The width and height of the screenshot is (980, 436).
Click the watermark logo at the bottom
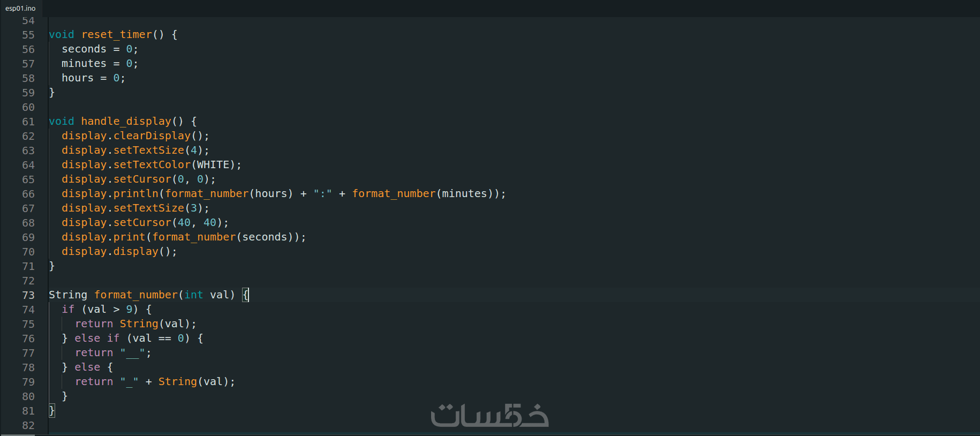click(489, 416)
